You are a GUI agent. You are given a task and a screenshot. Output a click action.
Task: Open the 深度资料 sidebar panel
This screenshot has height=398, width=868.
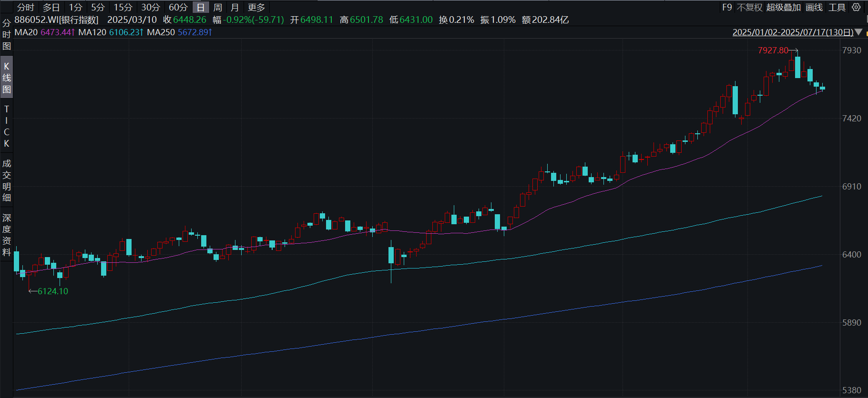click(7, 235)
